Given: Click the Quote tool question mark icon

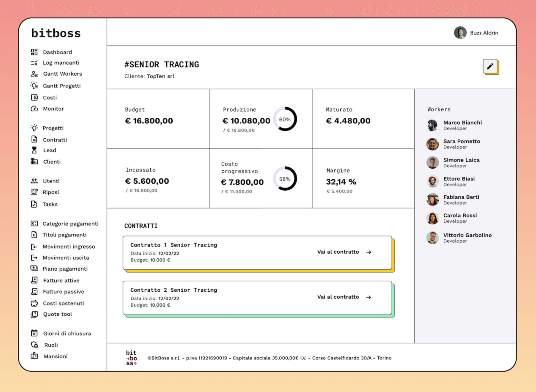Looking at the screenshot, I should [34, 314].
